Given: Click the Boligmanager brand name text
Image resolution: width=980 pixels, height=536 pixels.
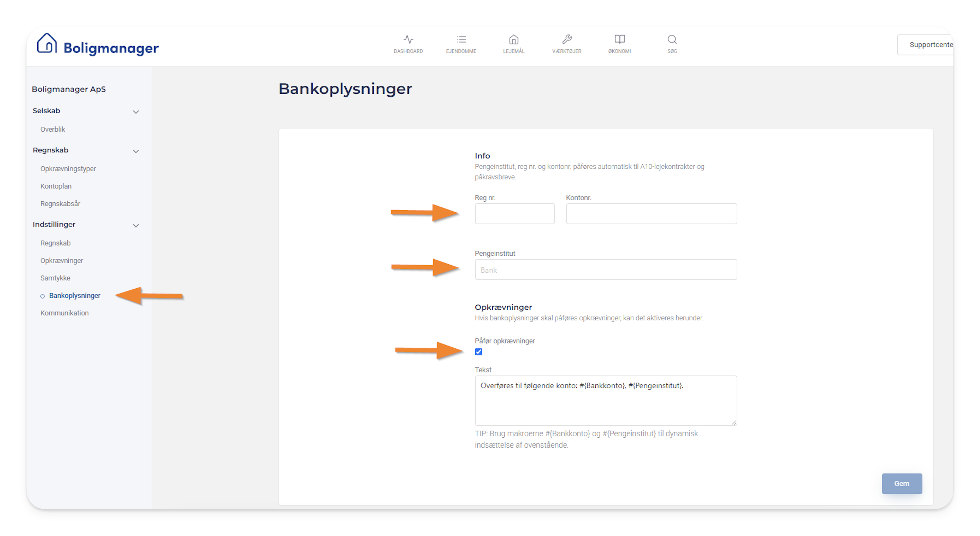Looking at the screenshot, I should [111, 48].
